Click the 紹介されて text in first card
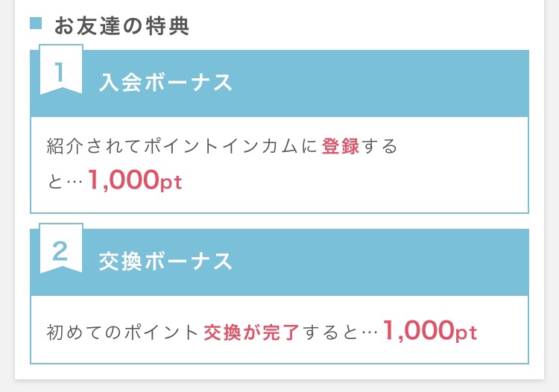 pyautogui.click(x=93, y=146)
